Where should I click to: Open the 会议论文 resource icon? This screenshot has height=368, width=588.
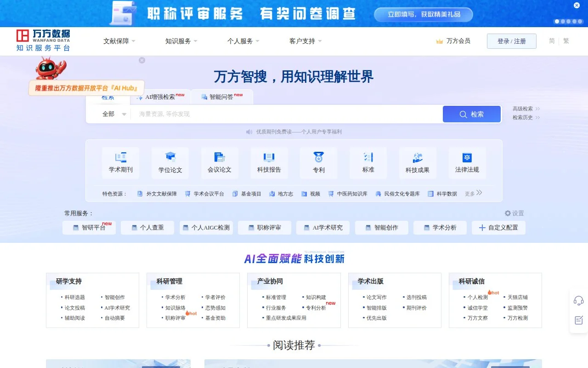pyautogui.click(x=220, y=163)
